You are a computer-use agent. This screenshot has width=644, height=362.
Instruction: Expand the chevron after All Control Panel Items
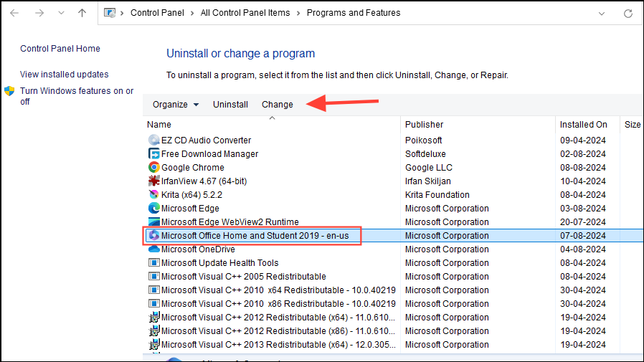298,13
